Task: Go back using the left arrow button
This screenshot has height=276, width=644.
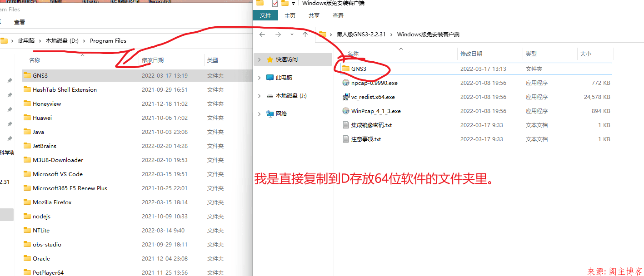Action: [x=262, y=34]
